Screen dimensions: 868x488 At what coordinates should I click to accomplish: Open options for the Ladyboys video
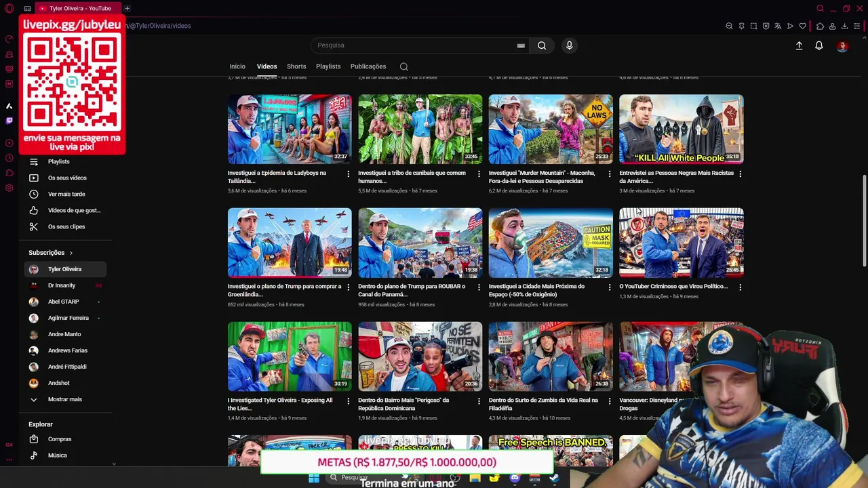(x=348, y=174)
